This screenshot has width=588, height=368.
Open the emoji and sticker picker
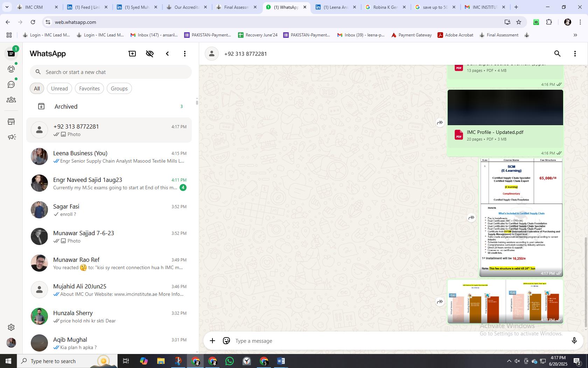pos(226,341)
